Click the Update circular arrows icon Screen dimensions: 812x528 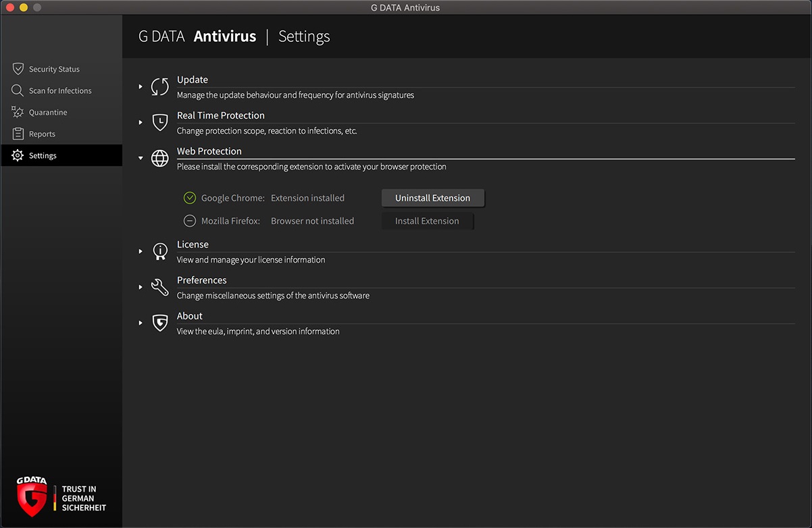pyautogui.click(x=160, y=86)
